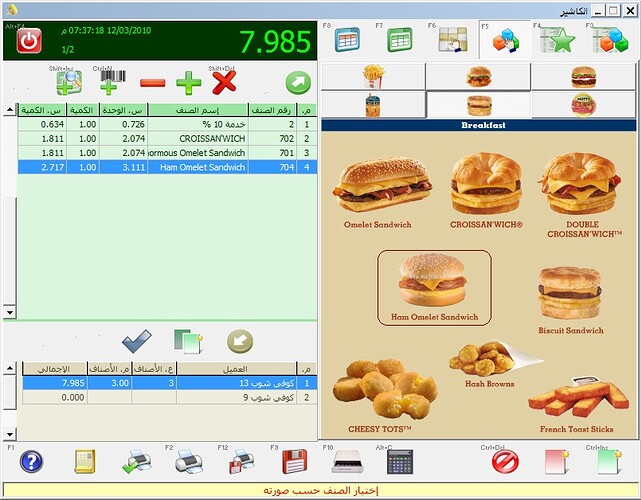Click the العميل column header
The width and height of the screenshot is (641, 500).
[x=236, y=369]
